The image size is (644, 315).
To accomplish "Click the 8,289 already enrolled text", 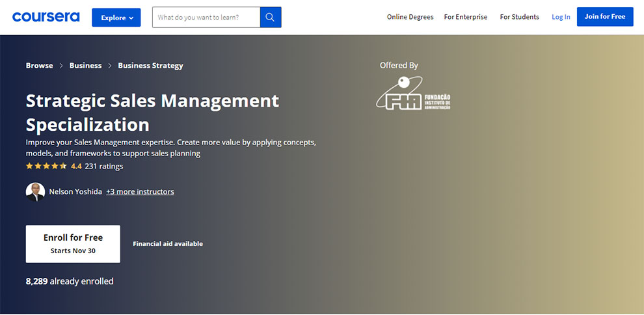I will tap(70, 281).
